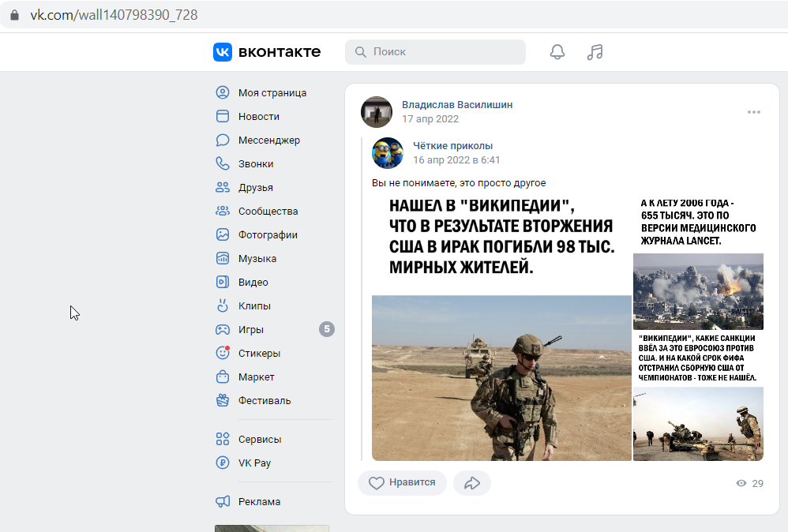Click the Сервисы grid icon
This screenshot has width=788, height=532.
coord(223,439)
